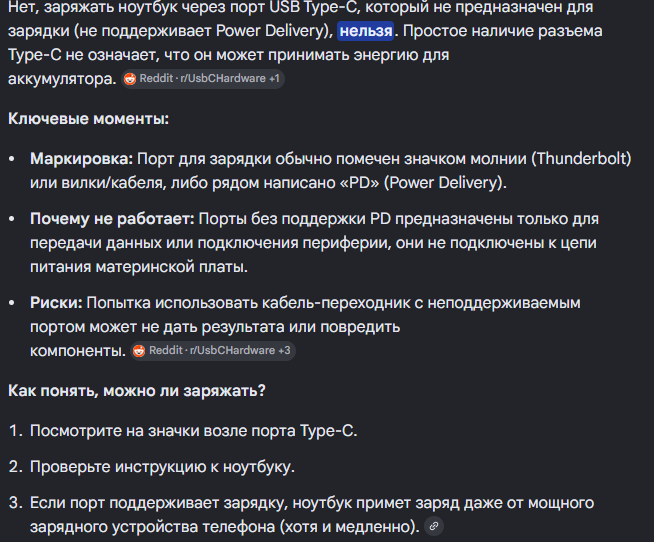Click the «Как понять, можно ли заряжать?» heading

137,391
